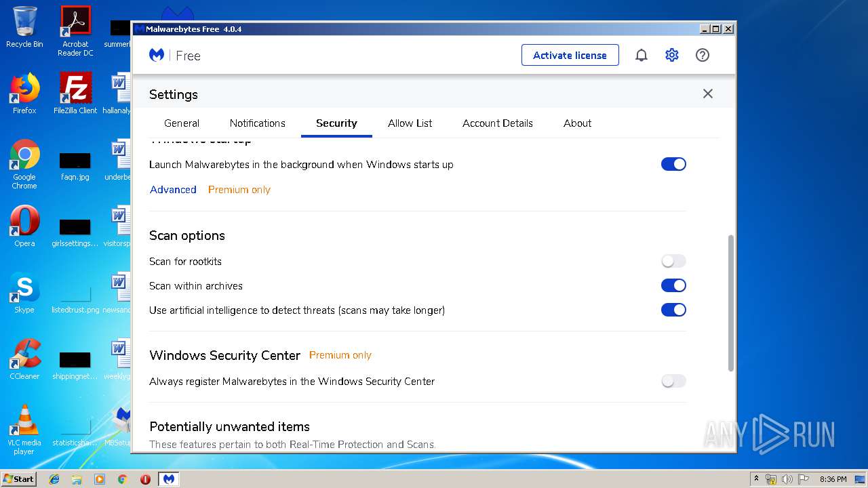Screen dimensions: 868x488
Task: Open Chrome icon in taskbar
Action: pos(122,479)
